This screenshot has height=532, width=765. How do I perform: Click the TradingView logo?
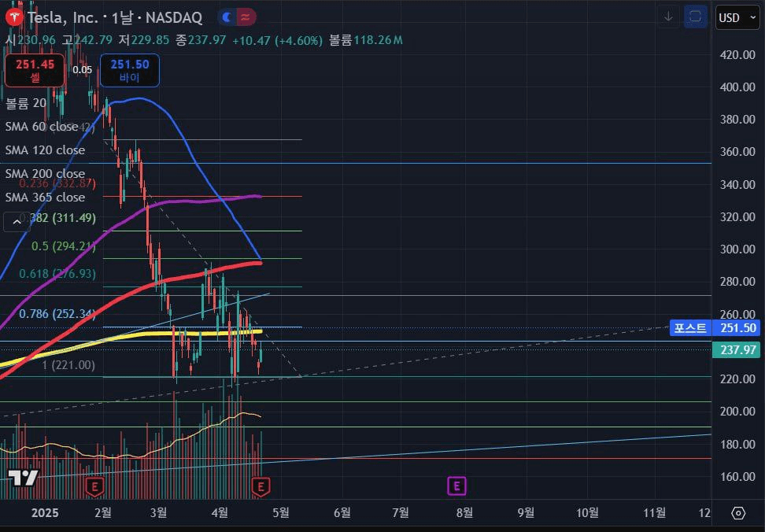tap(24, 478)
